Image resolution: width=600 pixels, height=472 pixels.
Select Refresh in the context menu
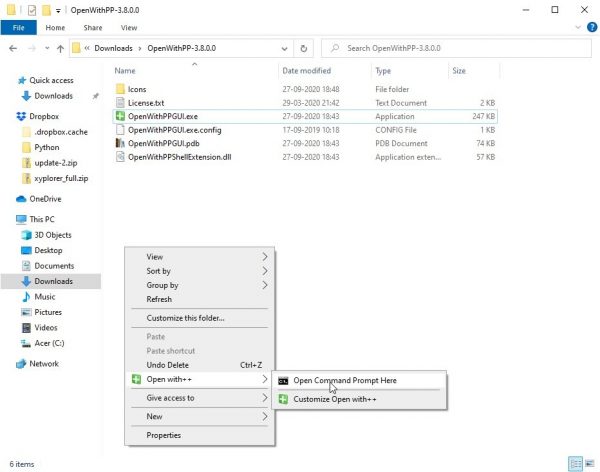coord(199,299)
